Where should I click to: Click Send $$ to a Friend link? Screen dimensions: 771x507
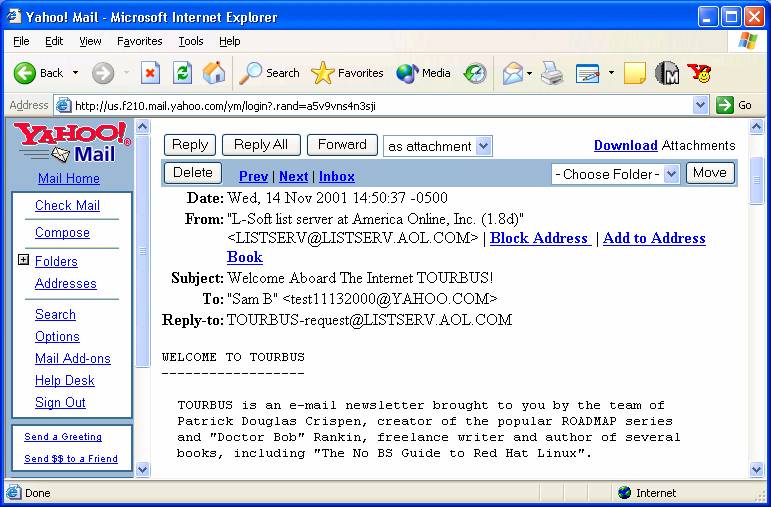tap(71, 458)
